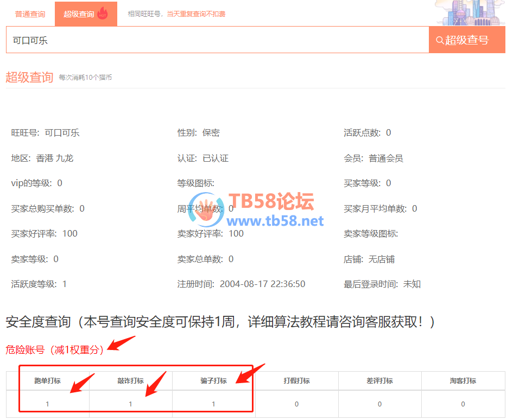
Task: Click the 当天重复查询不扣费 notice text
Action: pos(196,14)
